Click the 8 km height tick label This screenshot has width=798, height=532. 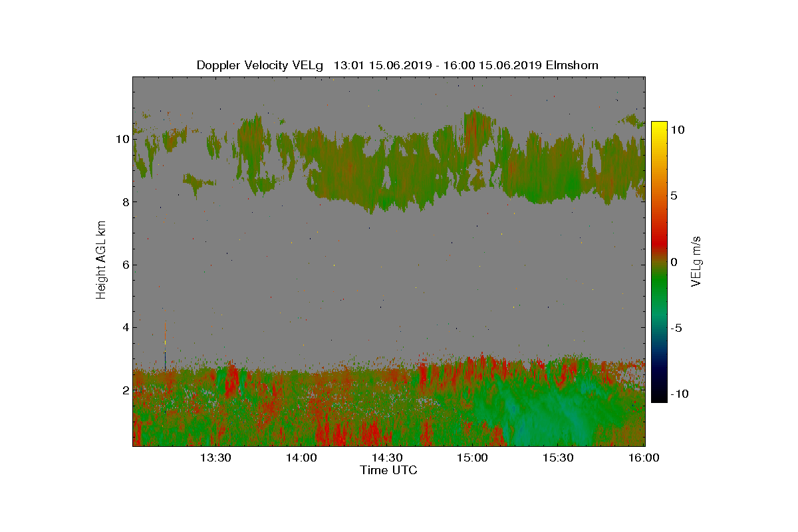click(x=125, y=202)
